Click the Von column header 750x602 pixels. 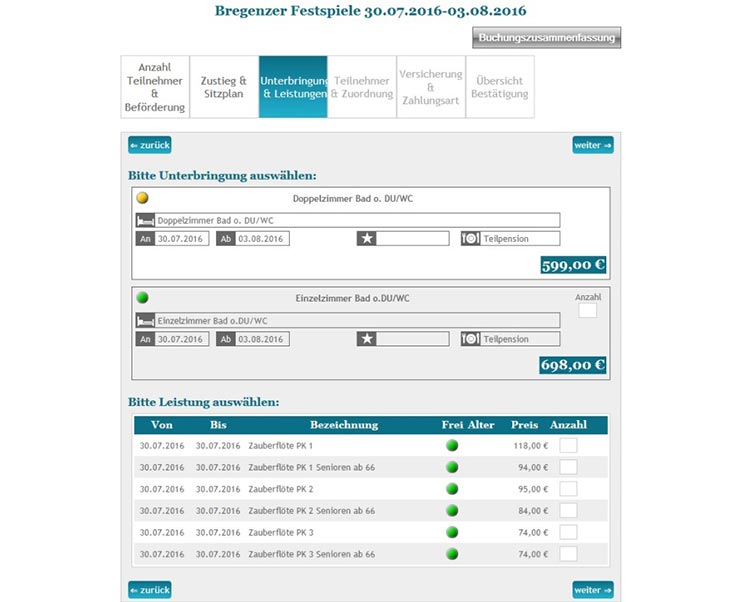coord(162,425)
